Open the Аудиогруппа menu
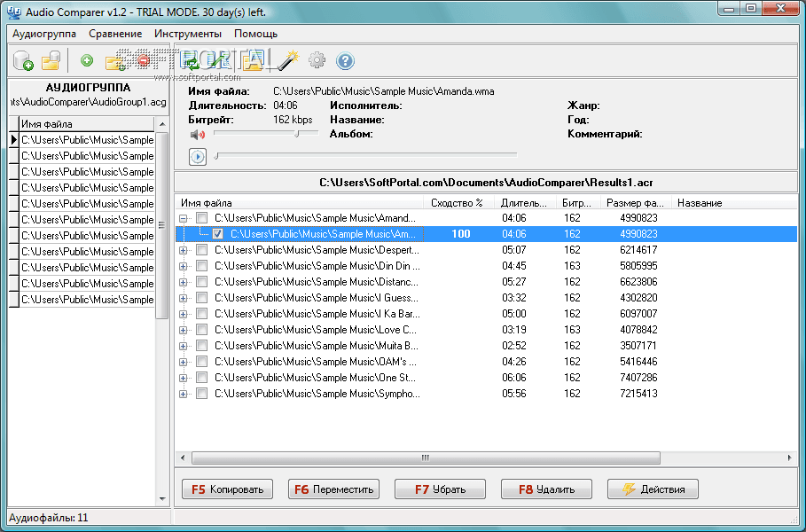806x532 pixels. tap(44, 34)
